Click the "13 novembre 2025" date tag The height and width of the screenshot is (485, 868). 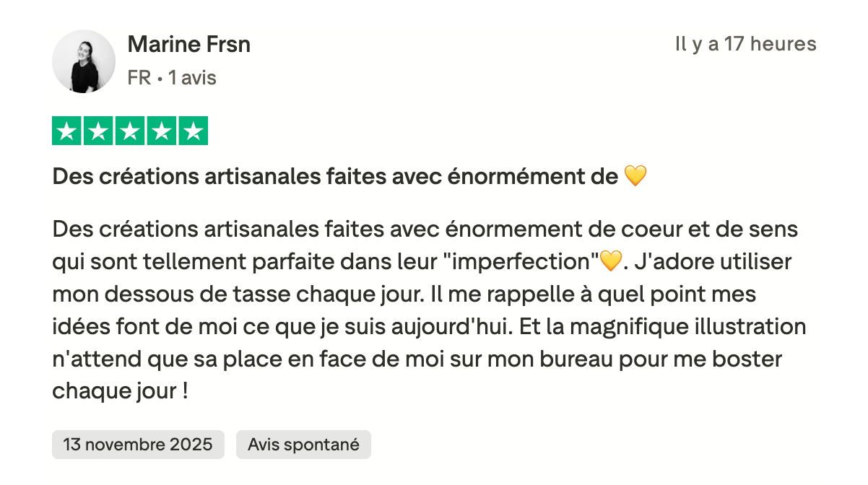138,445
